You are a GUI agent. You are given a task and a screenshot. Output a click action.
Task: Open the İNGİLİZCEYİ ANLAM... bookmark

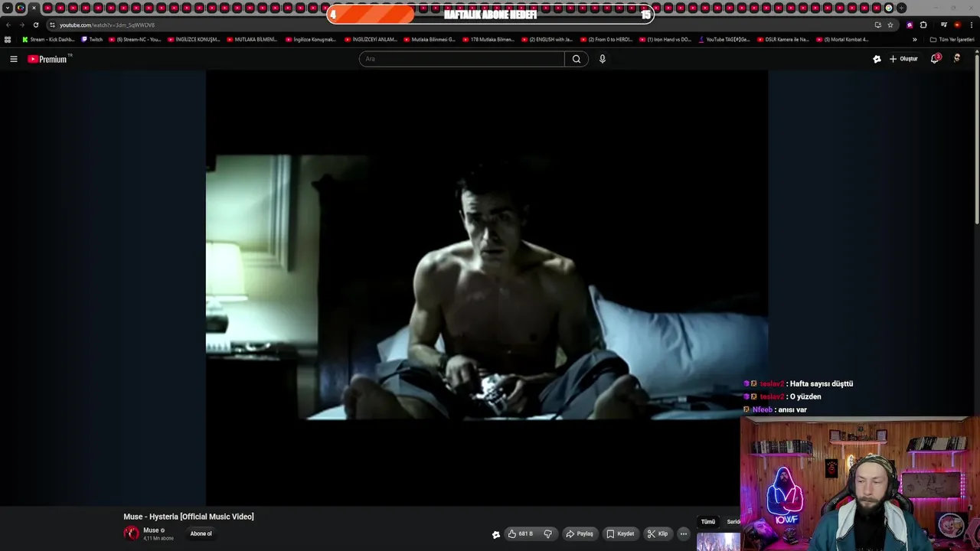pos(371,39)
